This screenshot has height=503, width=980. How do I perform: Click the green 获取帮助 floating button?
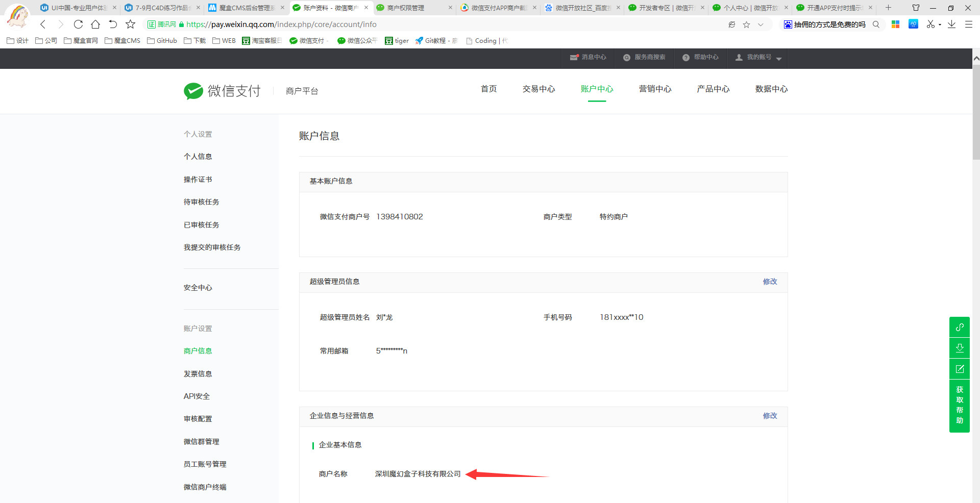click(960, 406)
